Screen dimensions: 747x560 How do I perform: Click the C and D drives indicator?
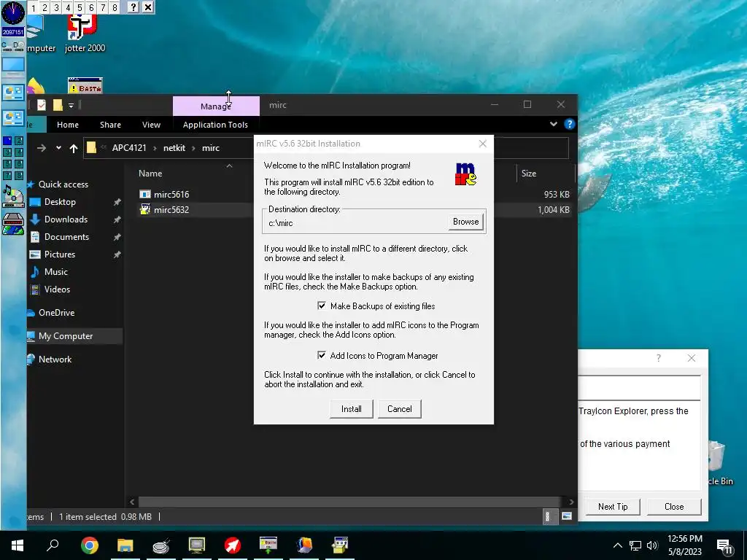(x=13, y=46)
